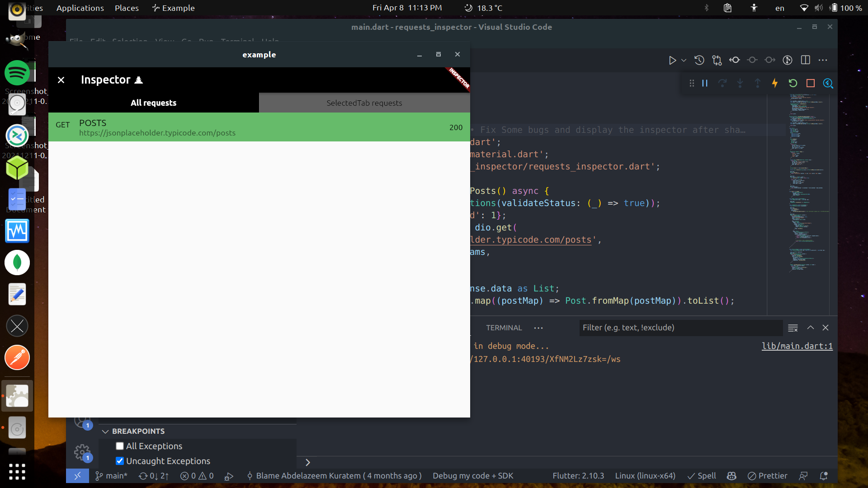This screenshot has height=488, width=868.
Task: Maximize the panel with up chevron
Action: point(811,328)
